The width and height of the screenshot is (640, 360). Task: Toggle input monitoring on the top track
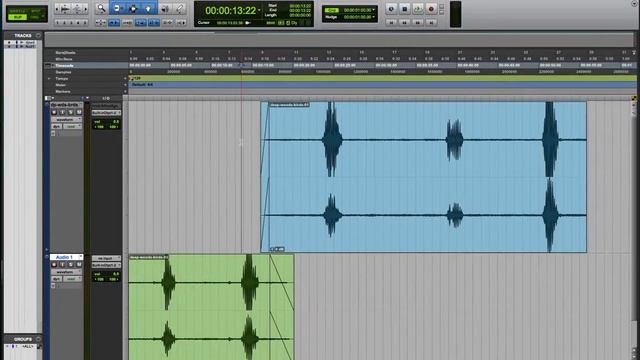click(x=62, y=112)
